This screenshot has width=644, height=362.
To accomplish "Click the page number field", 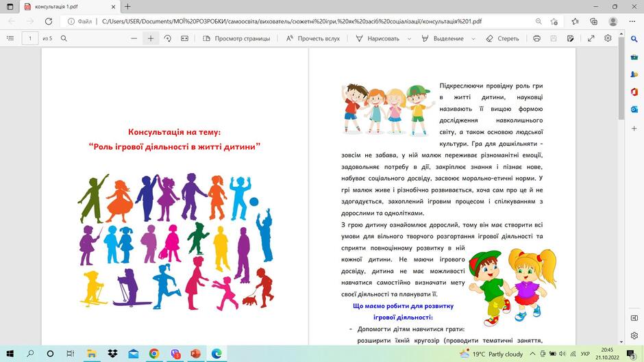I will click(x=30, y=38).
